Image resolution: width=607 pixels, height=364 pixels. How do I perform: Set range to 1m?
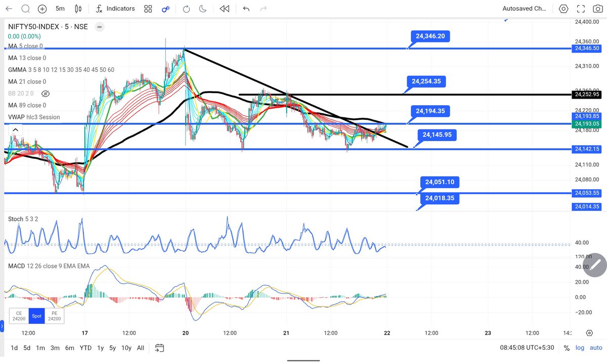point(40,348)
